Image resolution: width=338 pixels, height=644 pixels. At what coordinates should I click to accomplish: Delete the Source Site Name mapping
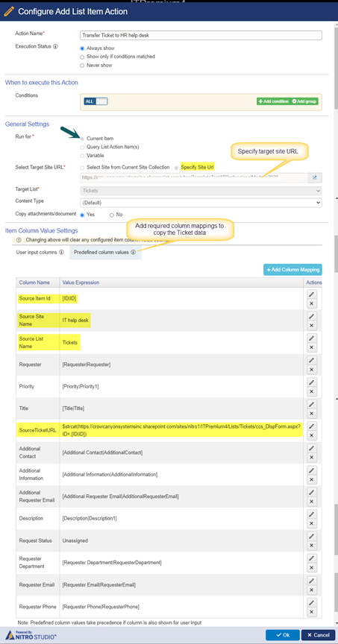tap(311, 326)
